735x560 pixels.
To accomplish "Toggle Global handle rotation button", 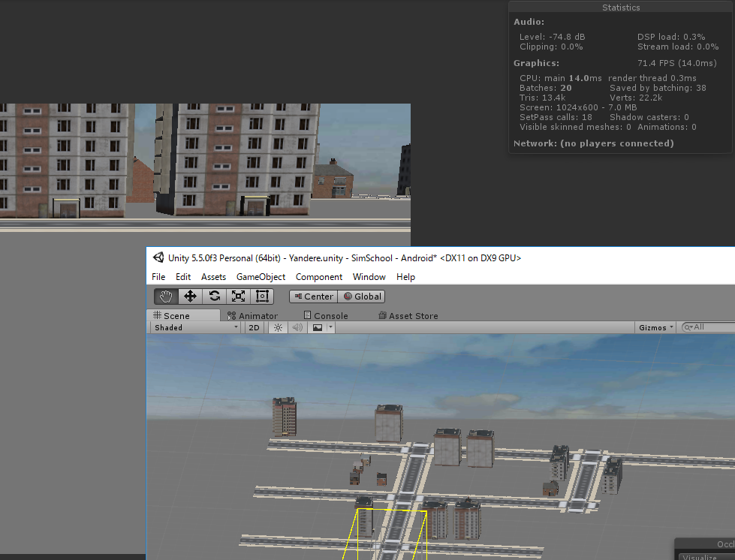I will coord(362,297).
